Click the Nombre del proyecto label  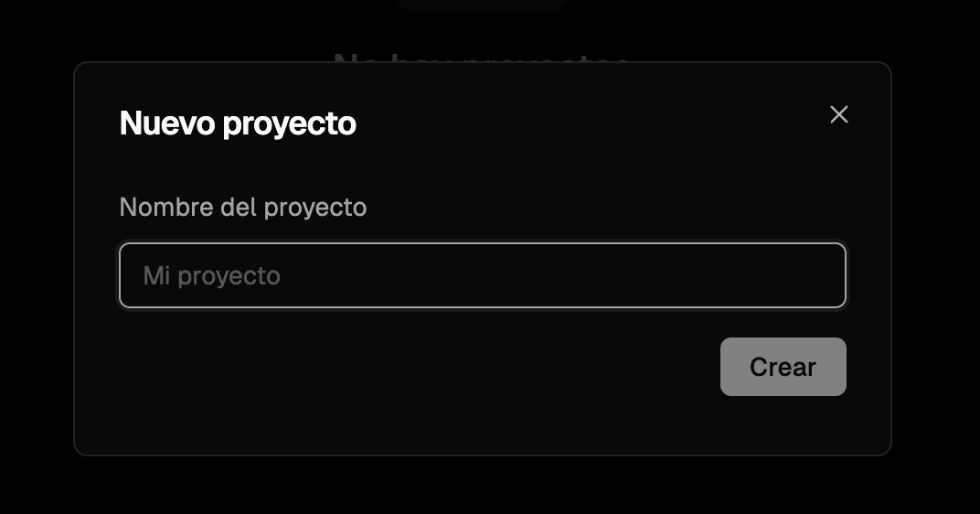click(x=242, y=207)
